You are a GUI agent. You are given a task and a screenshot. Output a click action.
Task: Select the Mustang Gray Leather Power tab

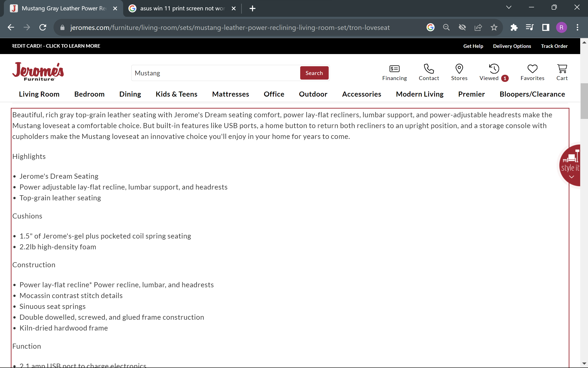(x=64, y=9)
